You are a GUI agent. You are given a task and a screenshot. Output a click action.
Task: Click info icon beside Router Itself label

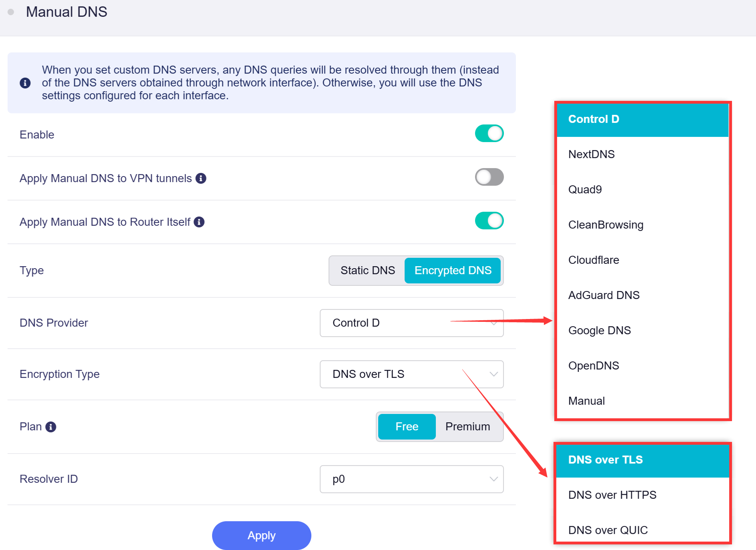click(199, 222)
